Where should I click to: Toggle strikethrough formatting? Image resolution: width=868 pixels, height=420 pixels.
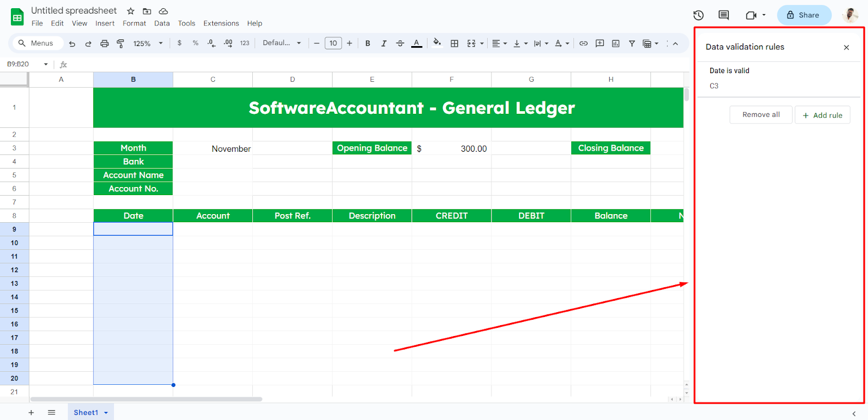(400, 43)
